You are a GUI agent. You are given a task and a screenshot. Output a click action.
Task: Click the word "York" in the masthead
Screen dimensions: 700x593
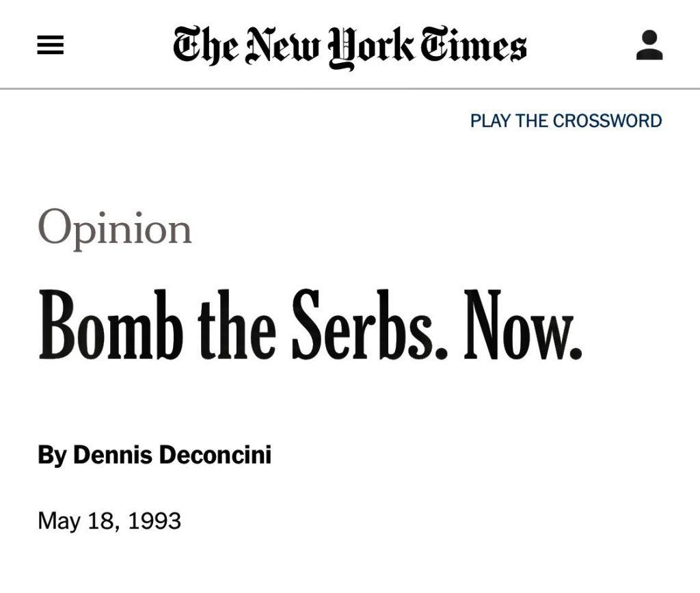373,47
